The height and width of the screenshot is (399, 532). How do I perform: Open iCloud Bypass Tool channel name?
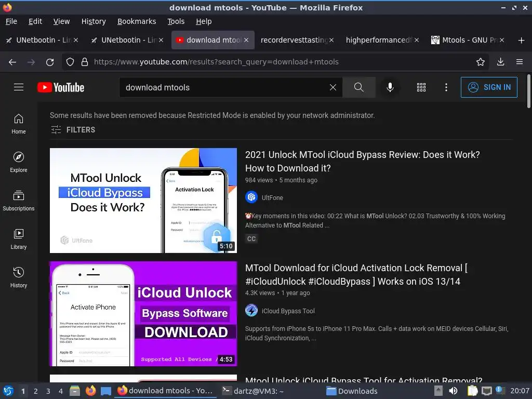pyautogui.click(x=288, y=311)
